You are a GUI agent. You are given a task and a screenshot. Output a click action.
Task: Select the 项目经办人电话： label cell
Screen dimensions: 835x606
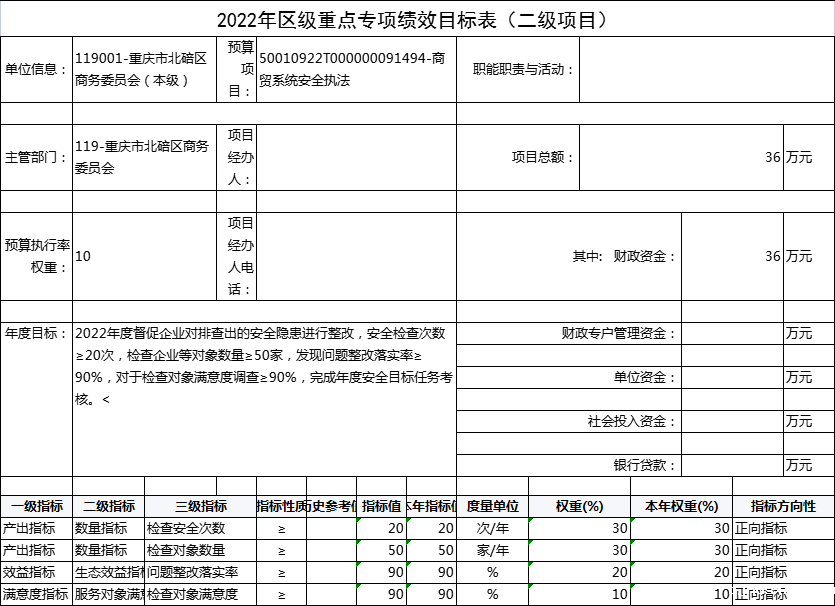coord(236,256)
